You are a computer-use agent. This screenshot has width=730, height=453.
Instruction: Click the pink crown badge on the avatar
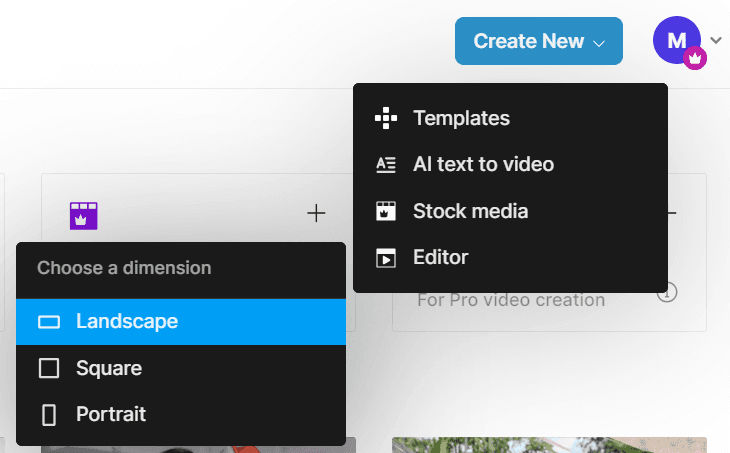(695, 59)
